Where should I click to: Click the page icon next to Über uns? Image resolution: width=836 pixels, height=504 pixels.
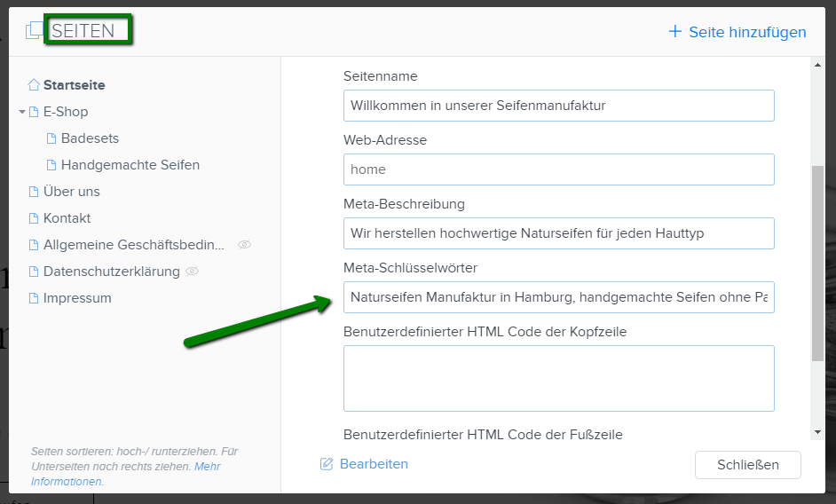point(34,192)
